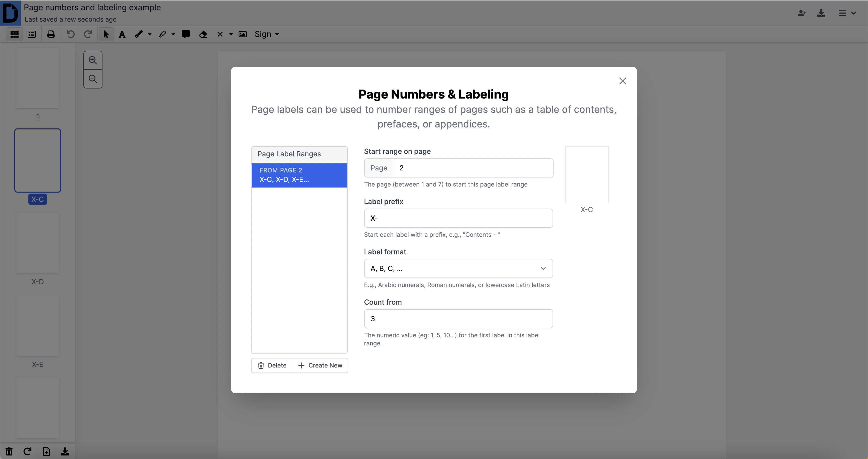Open the Label format dropdown
This screenshot has height=459, width=868.
click(x=458, y=268)
